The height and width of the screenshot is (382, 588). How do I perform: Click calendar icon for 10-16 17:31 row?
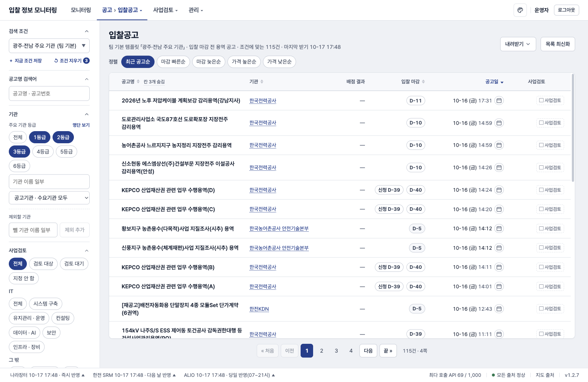point(499,101)
